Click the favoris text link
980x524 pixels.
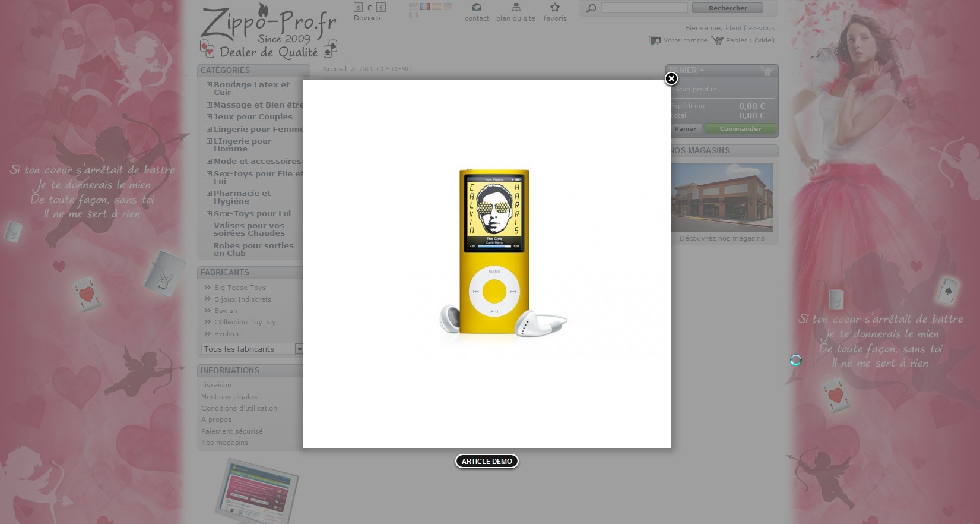(x=555, y=18)
